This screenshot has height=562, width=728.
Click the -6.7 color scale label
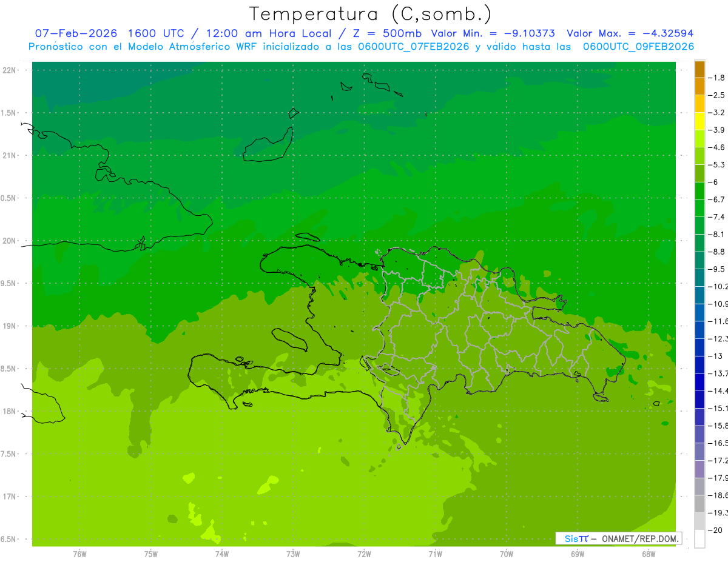717,199
